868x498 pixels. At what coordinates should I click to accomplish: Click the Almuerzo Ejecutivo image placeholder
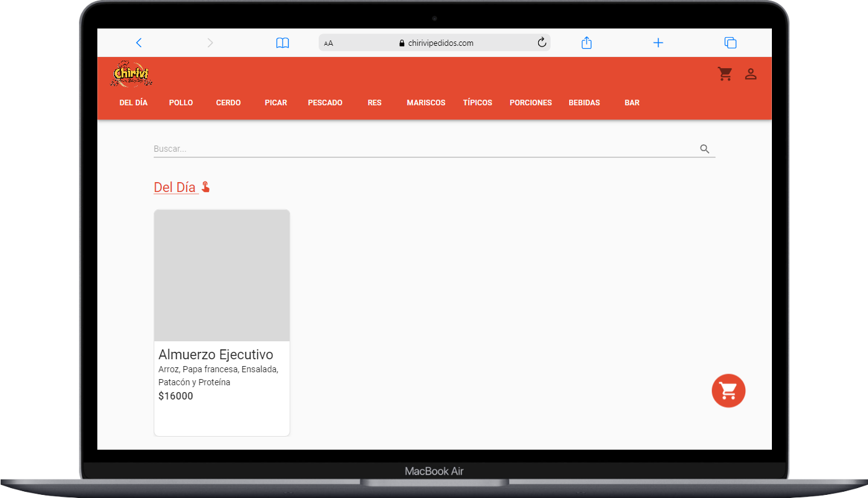222,276
